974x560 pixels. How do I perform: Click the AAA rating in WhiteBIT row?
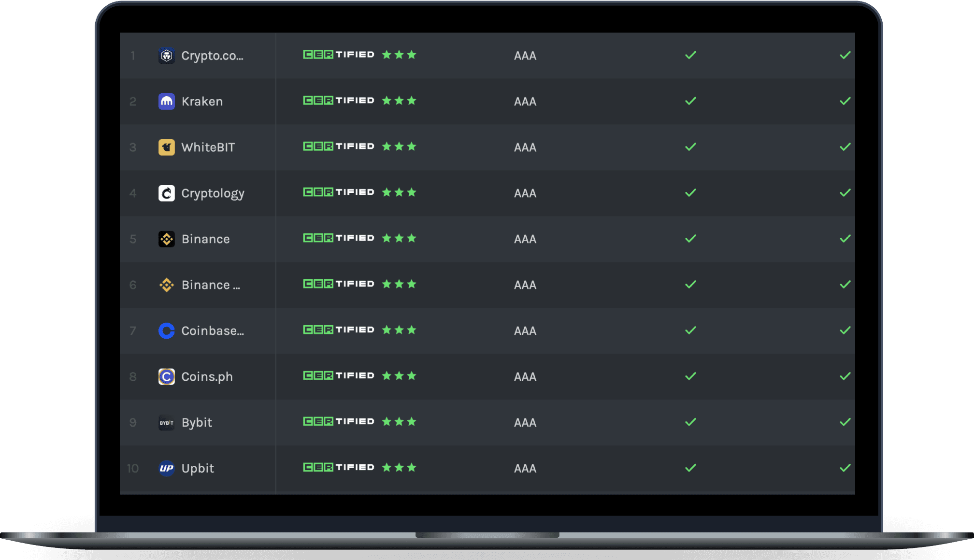[525, 148]
